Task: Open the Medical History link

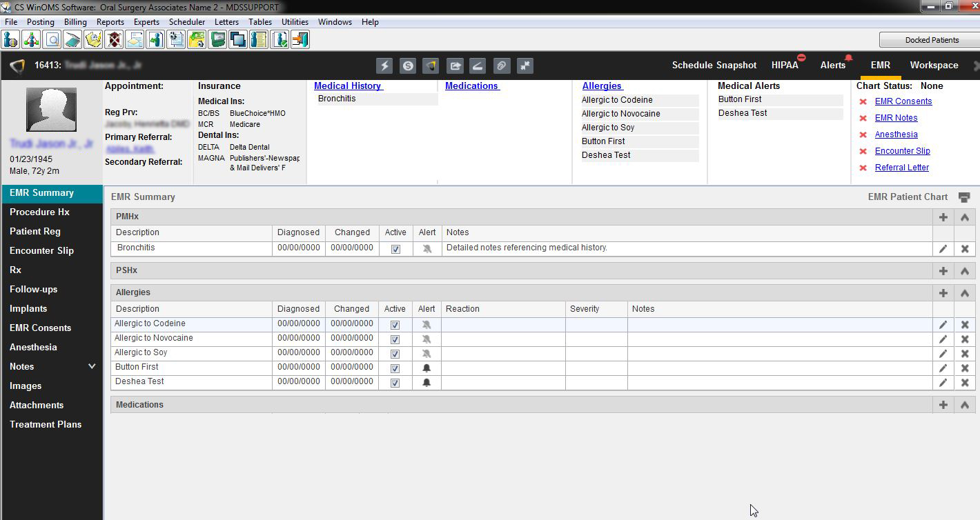Action: pos(348,86)
